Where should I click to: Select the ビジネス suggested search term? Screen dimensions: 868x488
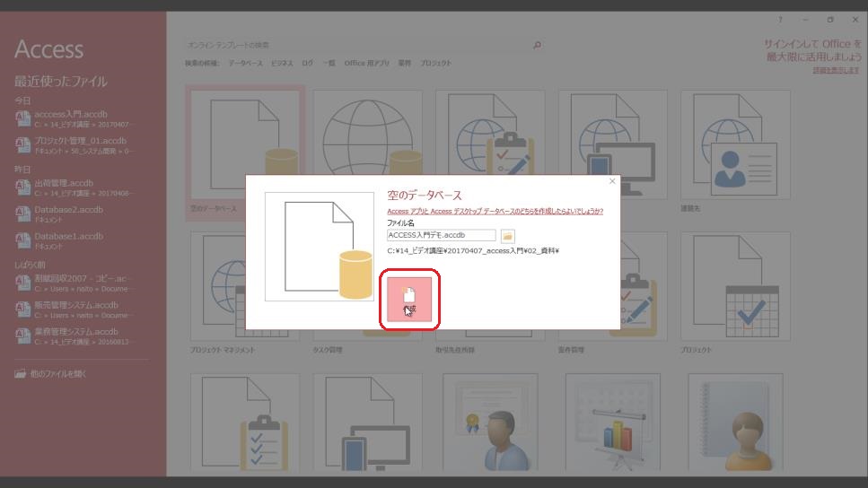[282, 63]
